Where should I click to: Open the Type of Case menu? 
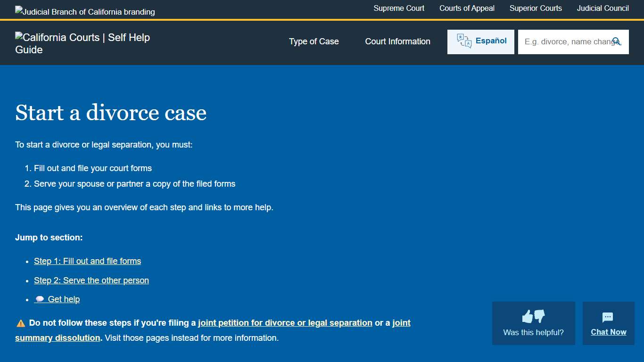[314, 41]
